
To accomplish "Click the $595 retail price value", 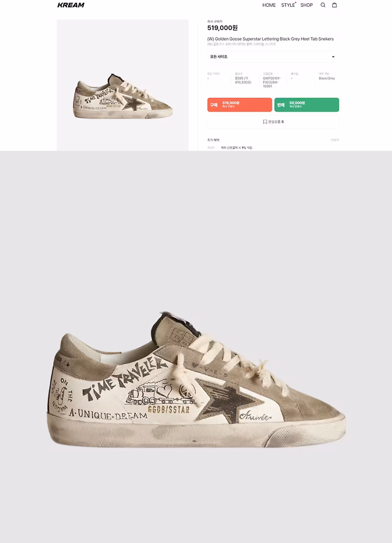I will tap(243, 80).
